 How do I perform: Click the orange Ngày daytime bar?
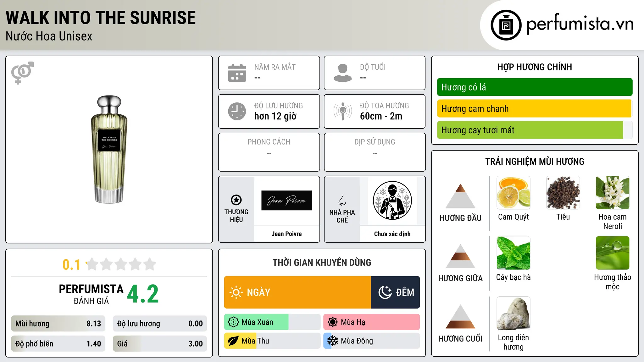point(297,292)
